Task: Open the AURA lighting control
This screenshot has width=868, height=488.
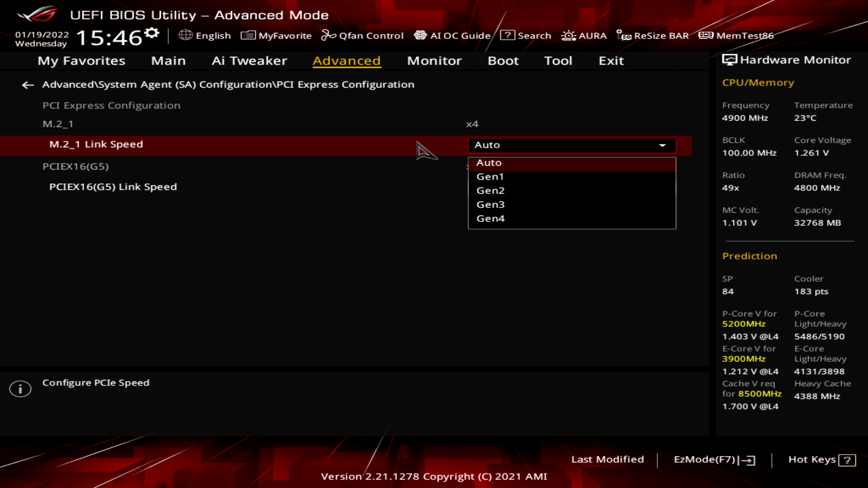Action: click(x=584, y=36)
